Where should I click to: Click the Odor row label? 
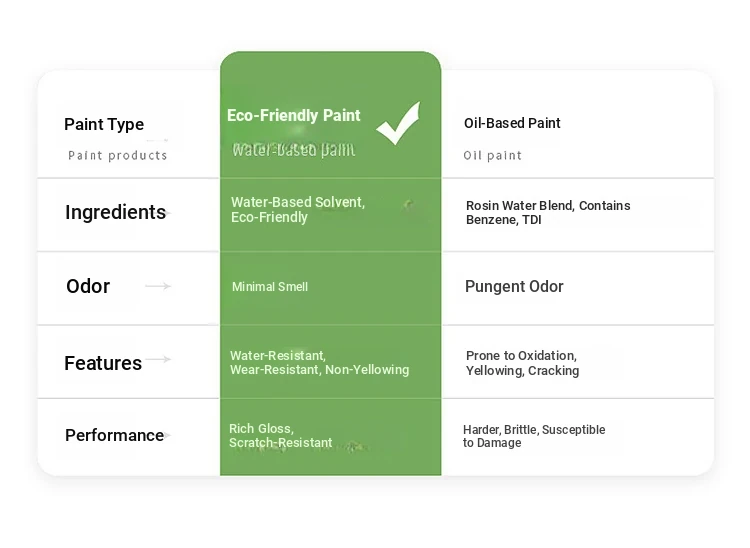[88, 286]
